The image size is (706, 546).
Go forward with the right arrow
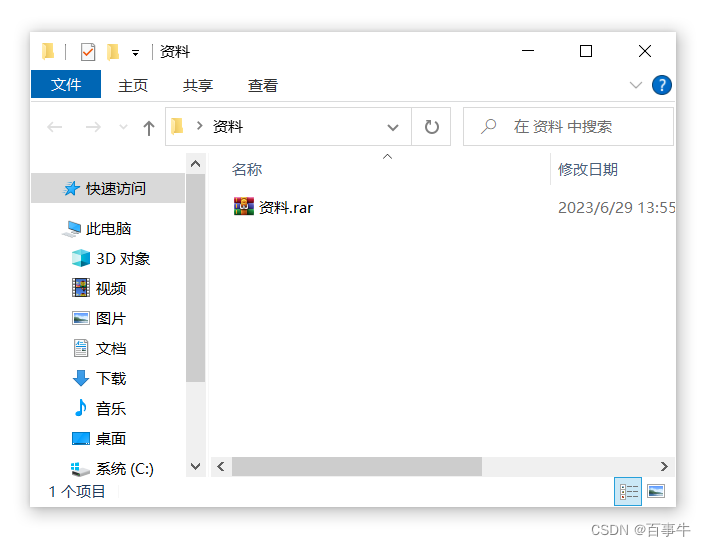(x=93, y=127)
